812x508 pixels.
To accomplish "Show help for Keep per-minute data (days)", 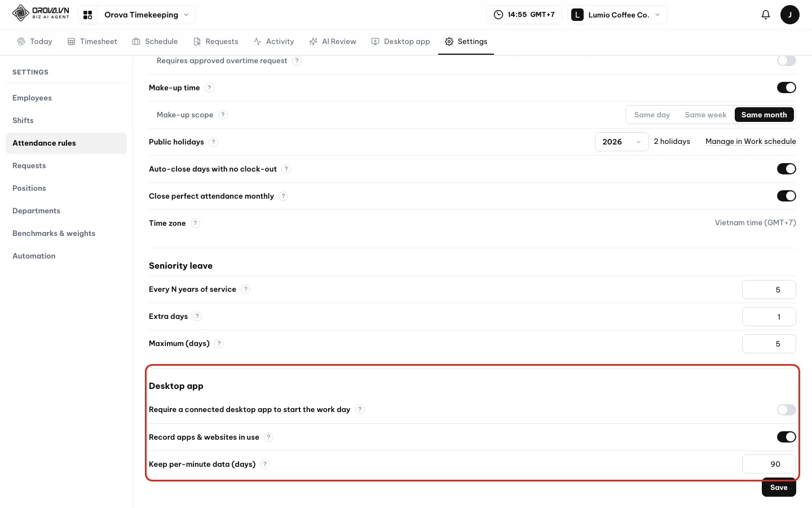I will click(265, 464).
